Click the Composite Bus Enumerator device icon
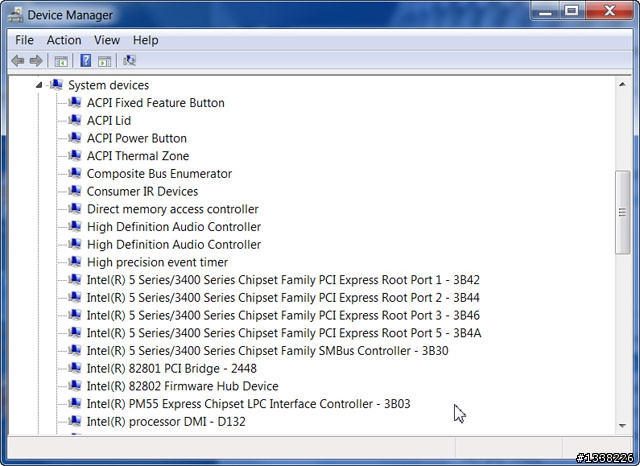Screen dimensions: 640x466 point(75,173)
